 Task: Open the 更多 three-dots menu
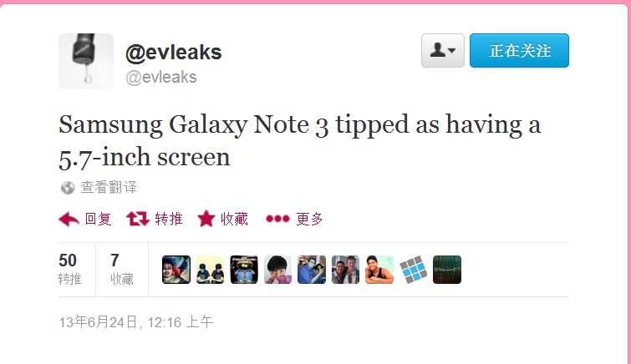277,219
